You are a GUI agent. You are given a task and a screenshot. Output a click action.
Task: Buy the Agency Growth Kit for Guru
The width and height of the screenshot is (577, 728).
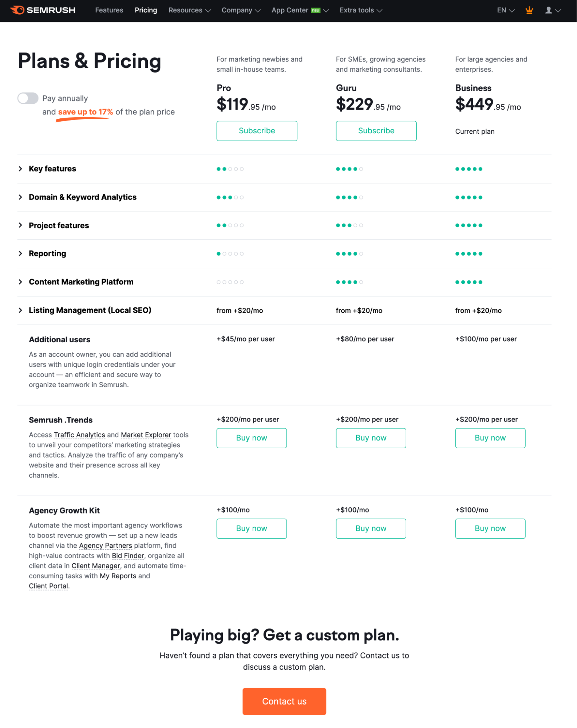371,528
